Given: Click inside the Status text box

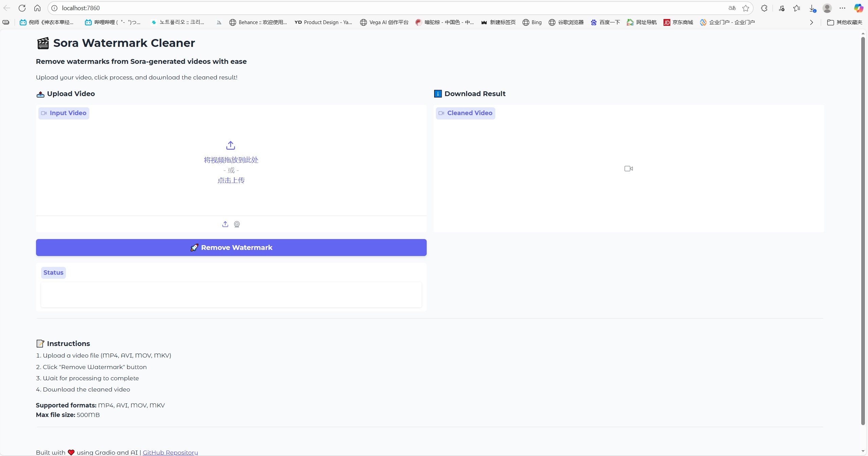Looking at the screenshot, I should pos(231,294).
